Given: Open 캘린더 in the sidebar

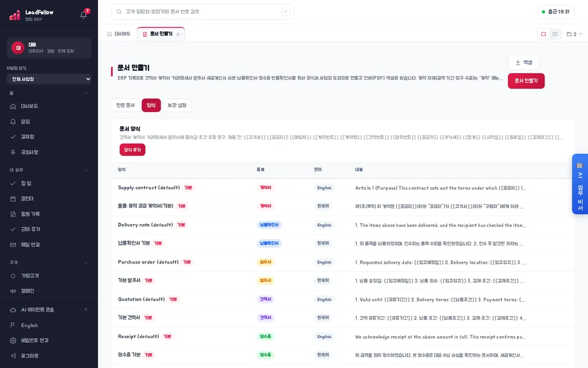Looking at the screenshot, I should coord(49,199).
